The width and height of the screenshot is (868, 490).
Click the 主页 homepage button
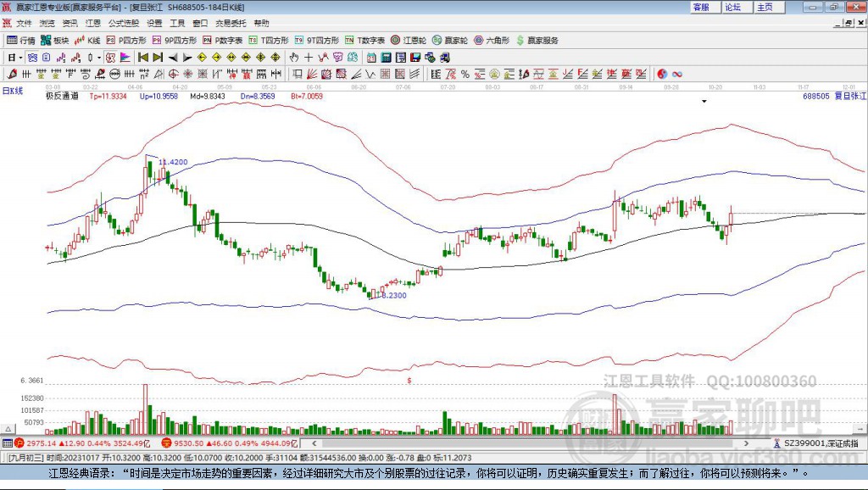tap(768, 7)
